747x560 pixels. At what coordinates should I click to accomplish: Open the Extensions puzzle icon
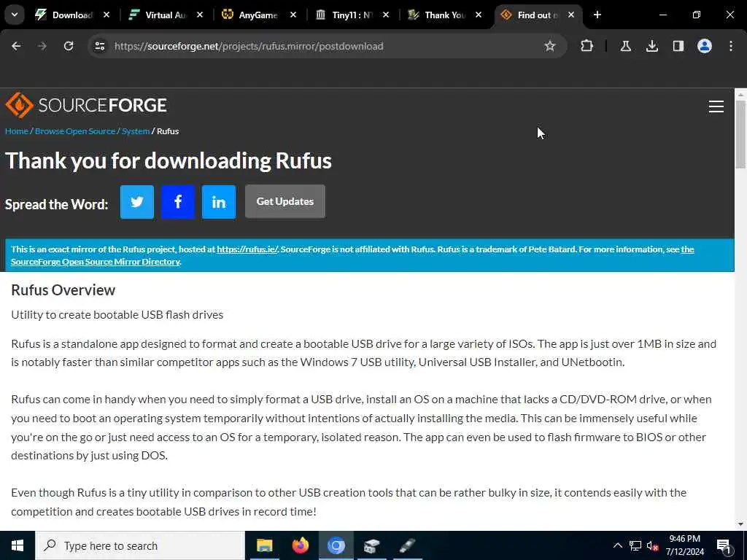[x=587, y=46]
